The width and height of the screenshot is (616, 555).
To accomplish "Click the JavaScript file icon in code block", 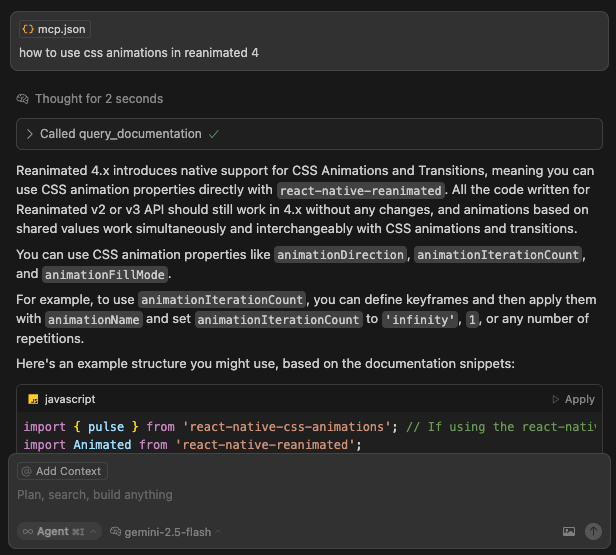I will (x=32, y=399).
